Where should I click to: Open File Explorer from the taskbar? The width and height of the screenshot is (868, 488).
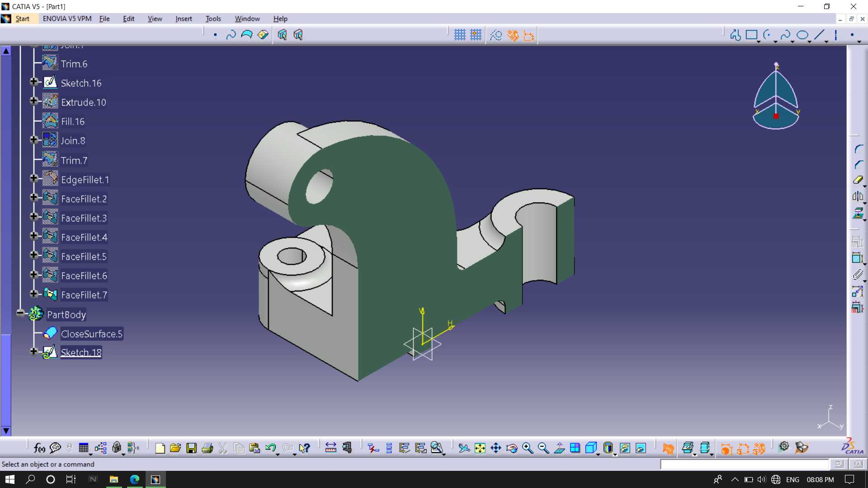pos(113,479)
